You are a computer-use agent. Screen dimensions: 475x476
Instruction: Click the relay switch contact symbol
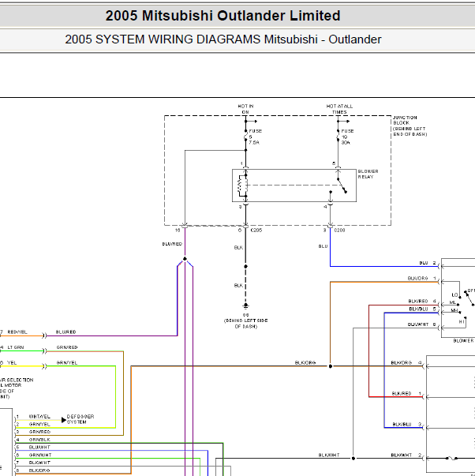pos(342,186)
